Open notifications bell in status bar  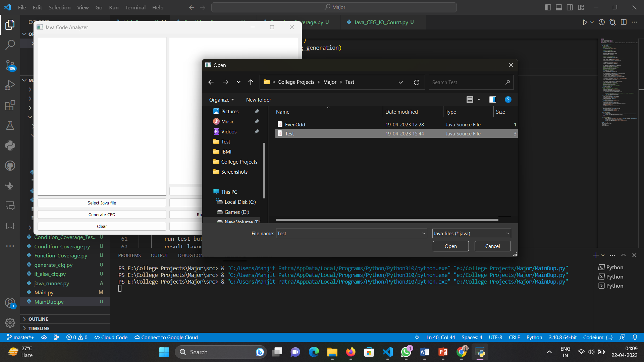click(635, 337)
